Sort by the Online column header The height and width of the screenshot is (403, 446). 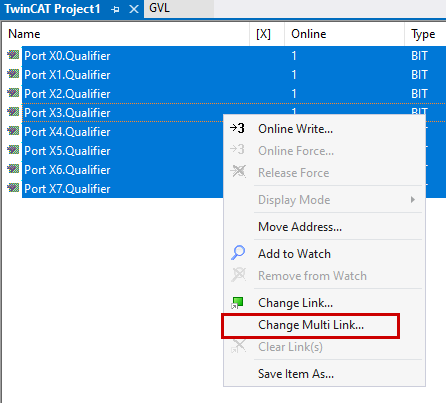point(344,34)
